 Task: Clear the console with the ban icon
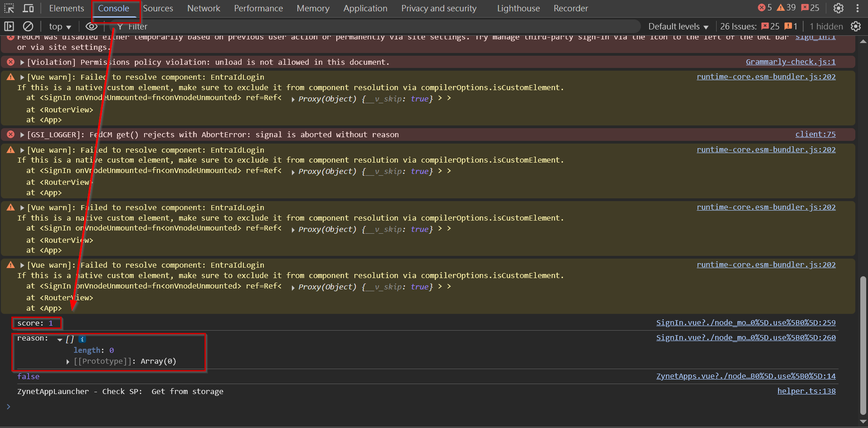pos(28,26)
